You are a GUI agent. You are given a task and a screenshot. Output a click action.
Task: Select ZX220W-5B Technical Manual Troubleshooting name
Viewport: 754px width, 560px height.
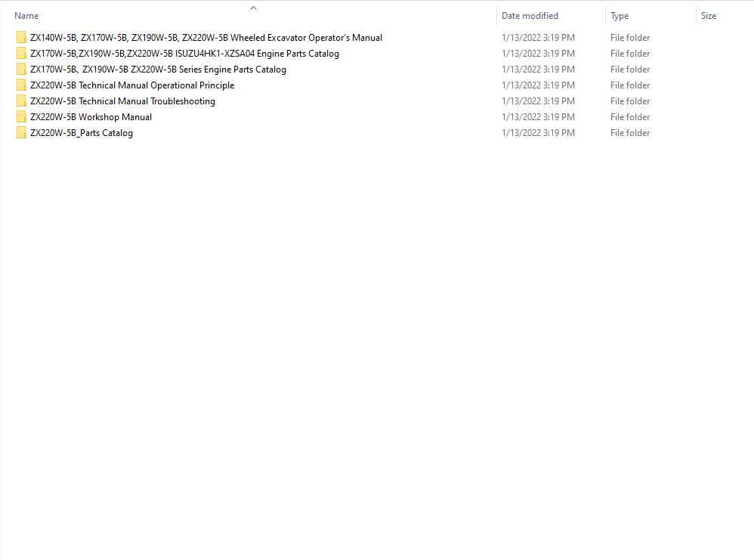pyautogui.click(x=122, y=101)
